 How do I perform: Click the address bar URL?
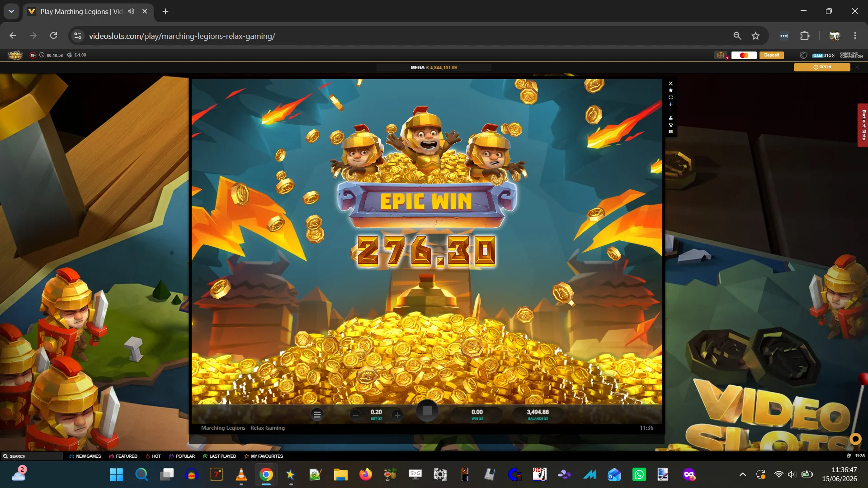point(182,36)
